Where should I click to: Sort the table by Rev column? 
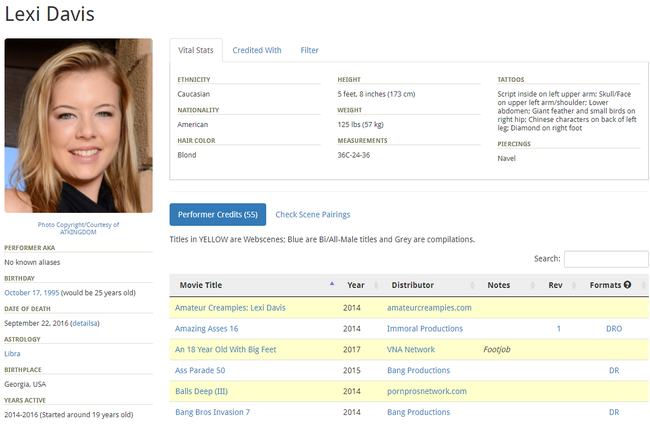[x=560, y=285]
